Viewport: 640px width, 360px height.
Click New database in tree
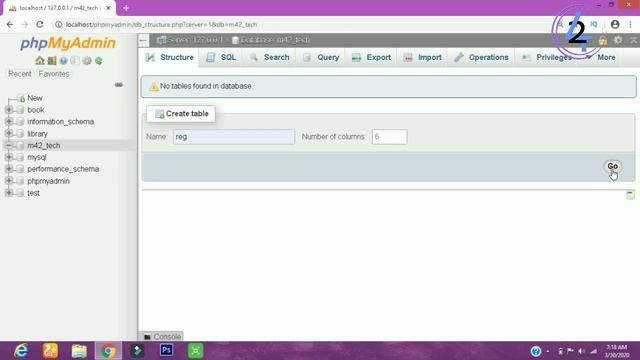(x=35, y=98)
